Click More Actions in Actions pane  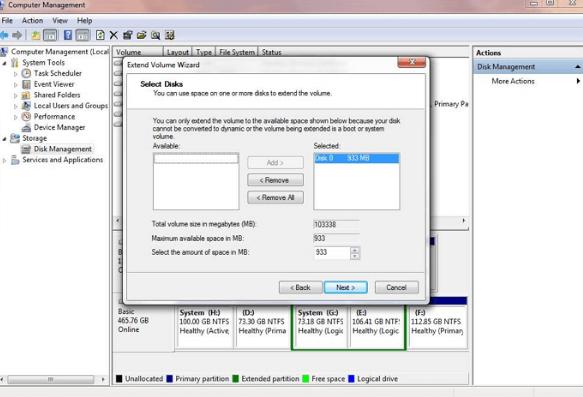(x=513, y=81)
